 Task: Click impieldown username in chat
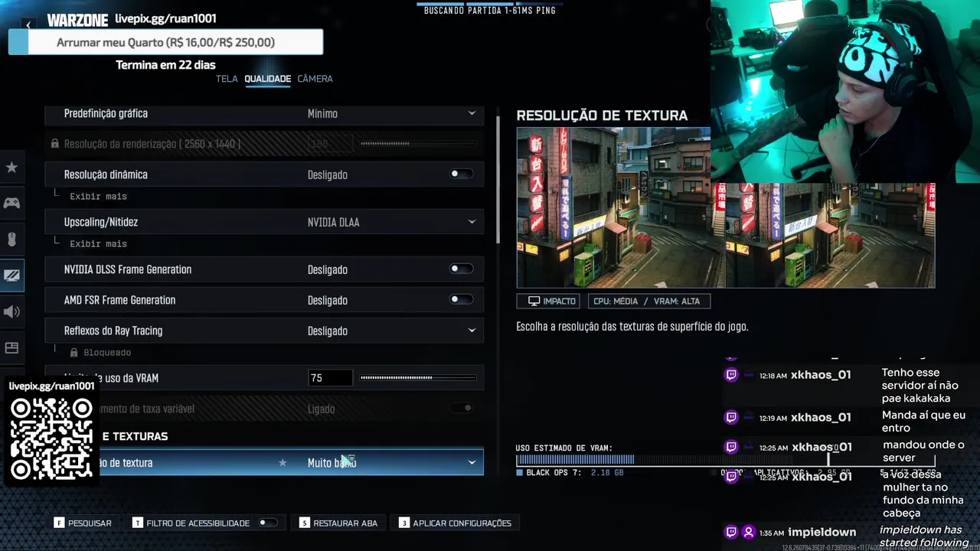tap(822, 532)
